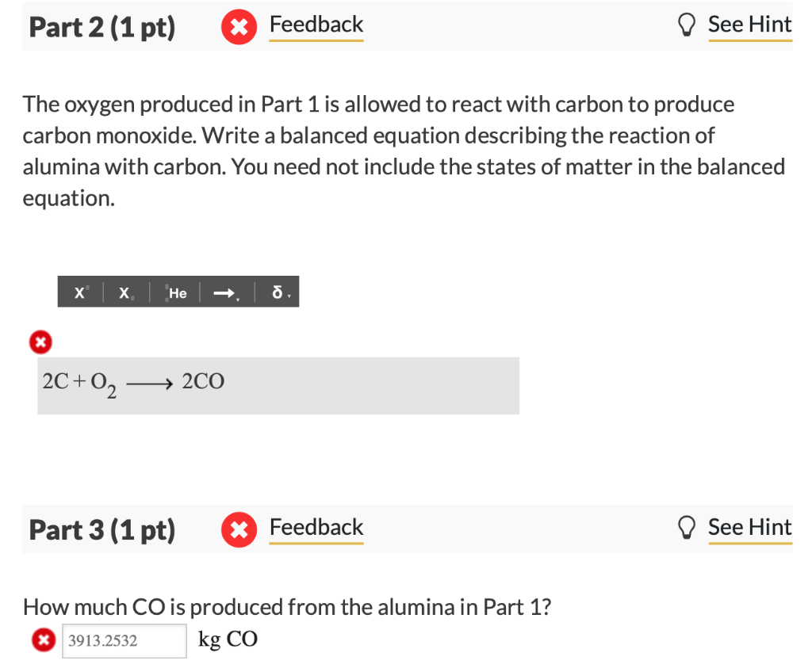Click the Part 2 (1 pt) heading
This screenshot has width=812, height=668.
click(102, 27)
